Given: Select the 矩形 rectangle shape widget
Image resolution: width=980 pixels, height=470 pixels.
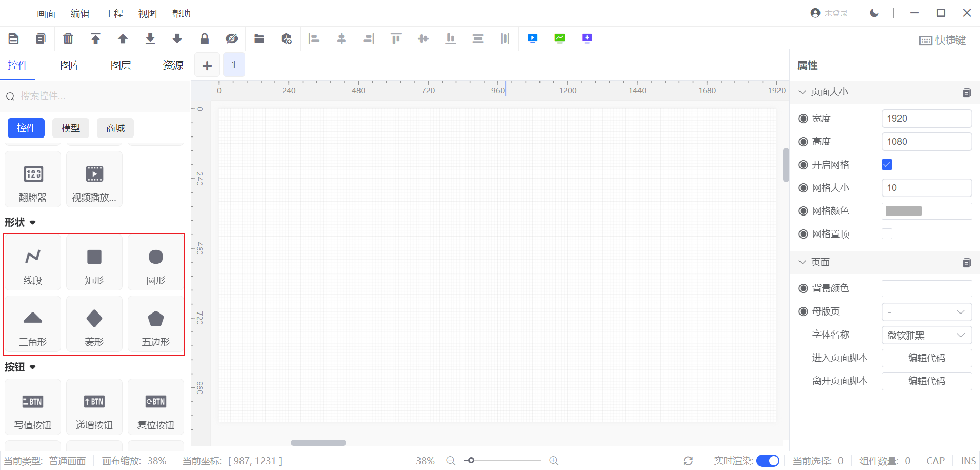Looking at the screenshot, I should pyautogui.click(x=94, y=263).
